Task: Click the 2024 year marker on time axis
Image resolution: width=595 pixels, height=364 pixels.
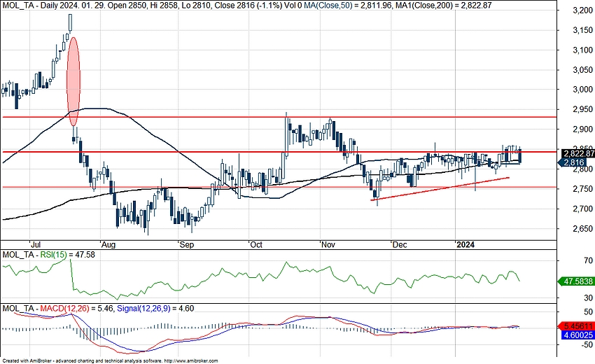Action: (465, 245)
